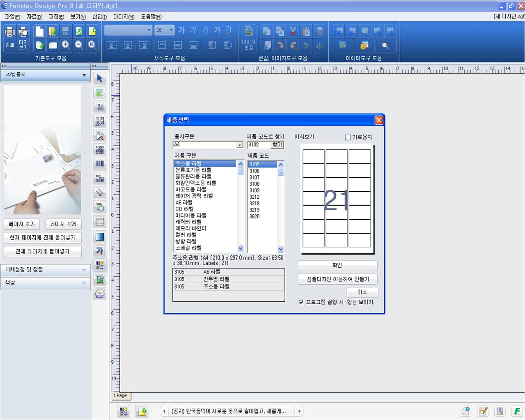
Task: Open the 이미지 menu
Action: (124, 17)
